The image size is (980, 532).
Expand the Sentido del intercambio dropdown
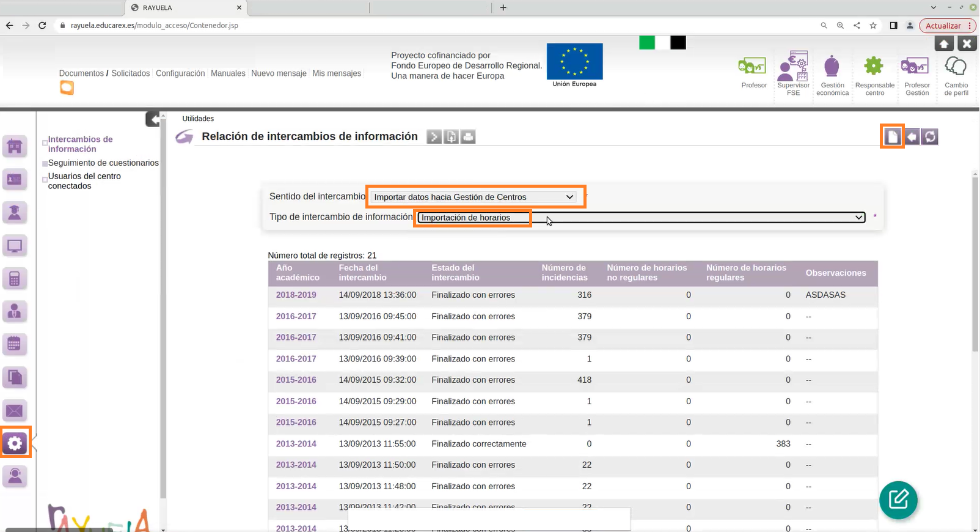click(474, 197)
